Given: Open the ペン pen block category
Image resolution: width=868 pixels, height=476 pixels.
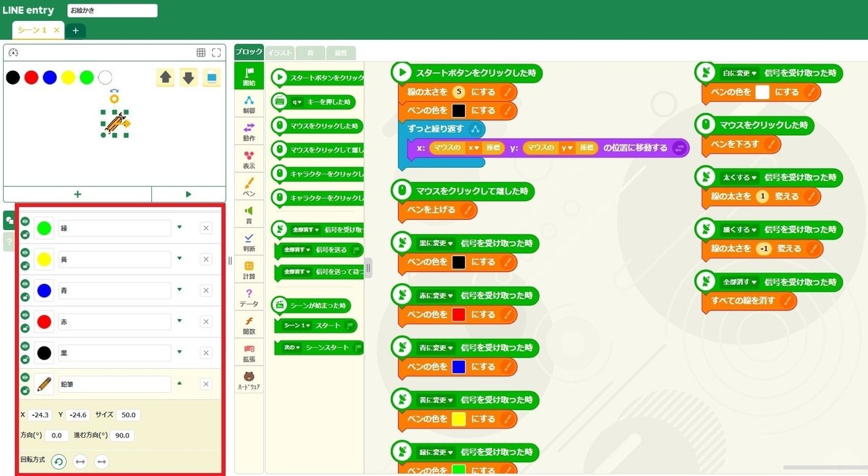Looking at the screenshot, I should [249, 188].
